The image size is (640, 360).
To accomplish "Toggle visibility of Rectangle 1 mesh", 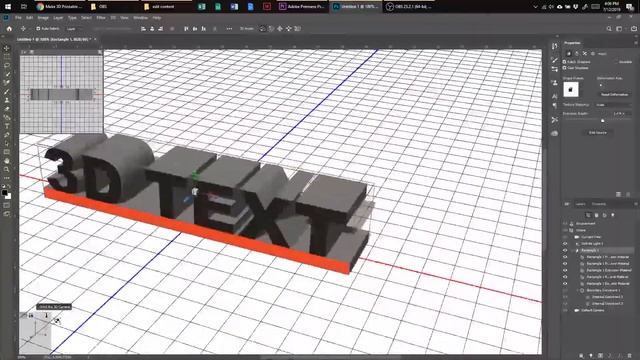I will 565,250.
